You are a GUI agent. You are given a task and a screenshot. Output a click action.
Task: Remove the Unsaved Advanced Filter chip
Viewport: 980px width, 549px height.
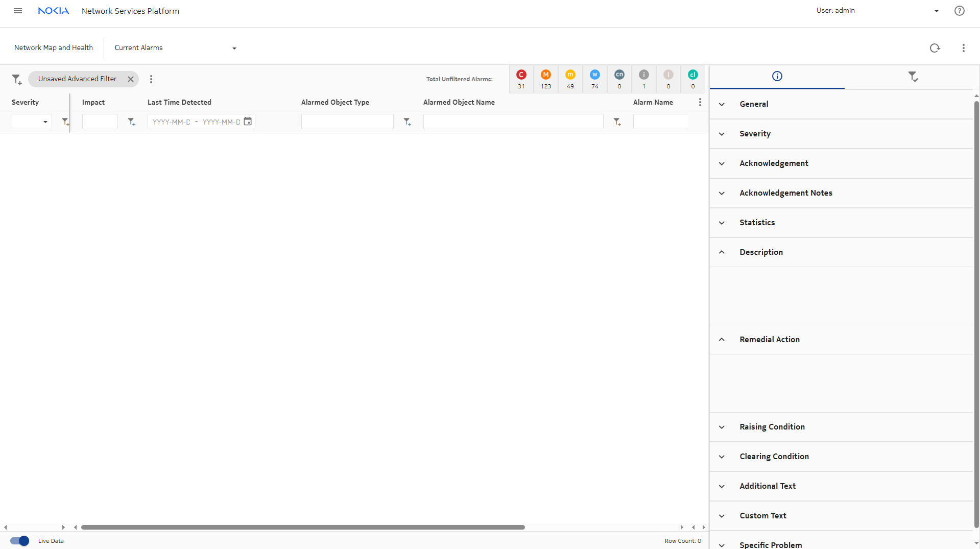[x=131, y=79]
